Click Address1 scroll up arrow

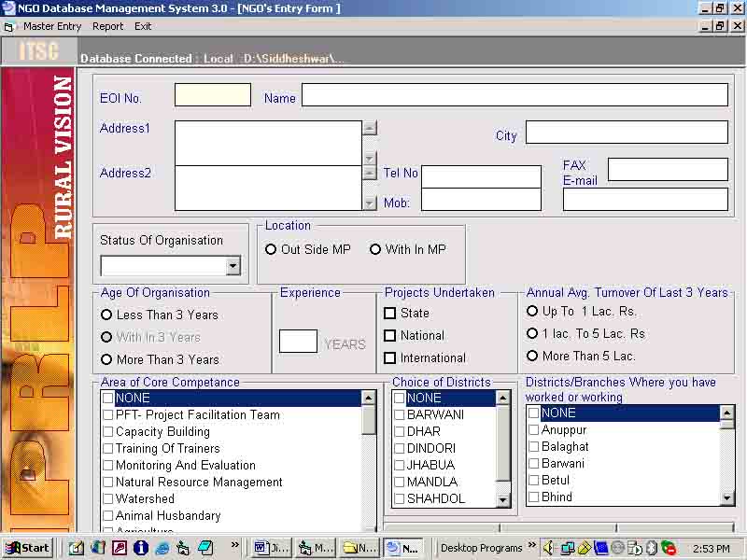coord(370,128)
